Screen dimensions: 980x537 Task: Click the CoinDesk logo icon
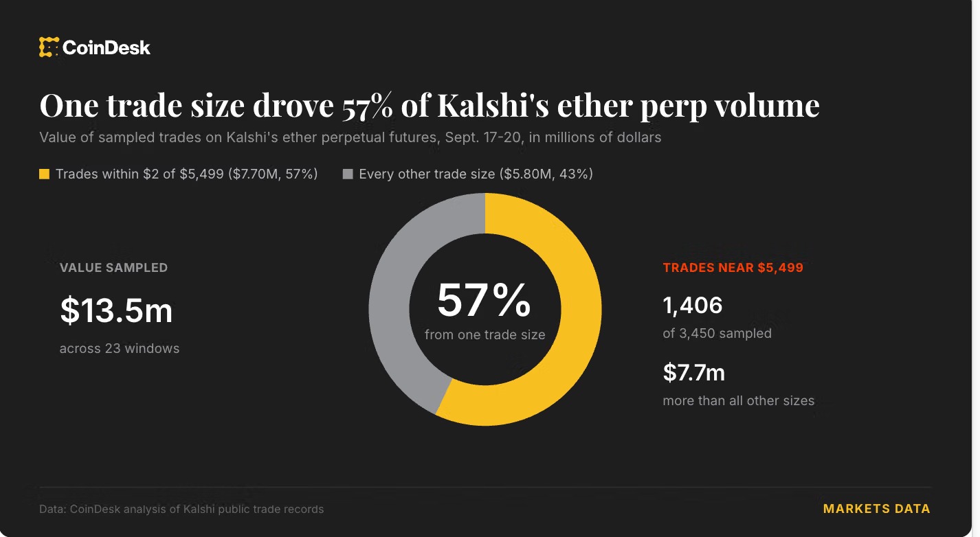[49, 47]
